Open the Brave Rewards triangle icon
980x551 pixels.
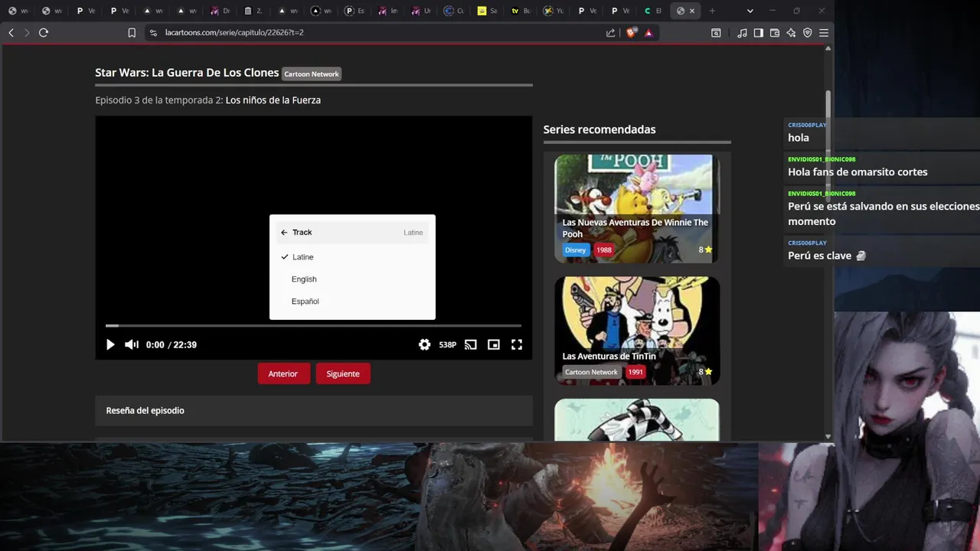point(648,33)
